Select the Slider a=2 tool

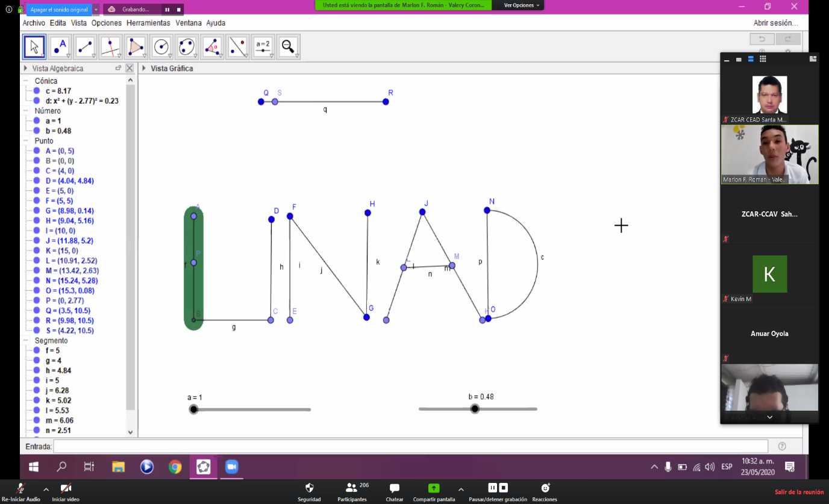click(x=263, y=47)
